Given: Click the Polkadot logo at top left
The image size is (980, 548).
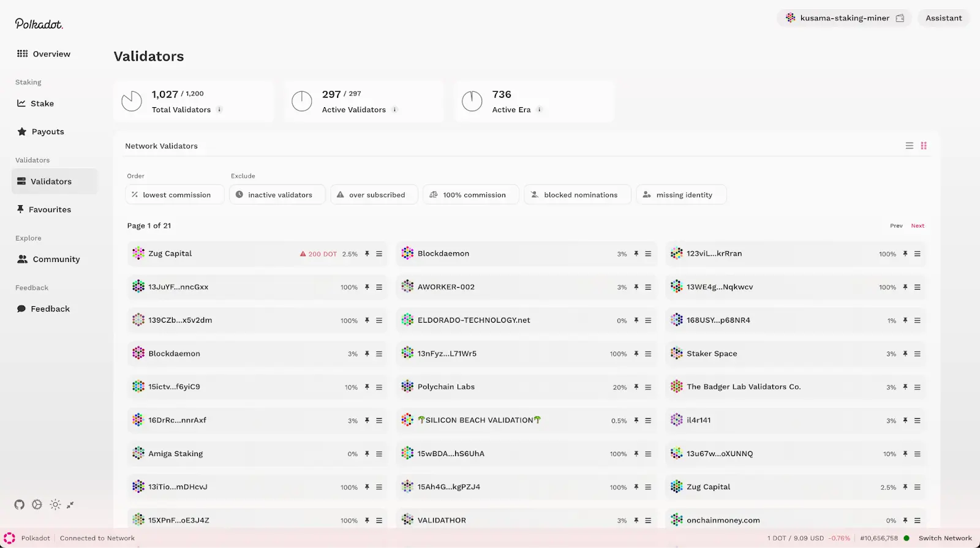Looking at the screenshot, I should point(39,24).
